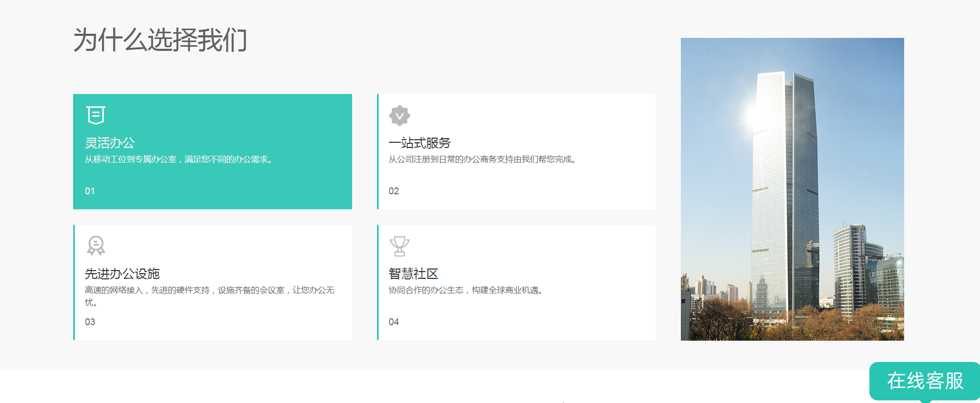Click the number 04 in the 智慧社区 card
980x403 pixels.
coord(394,322)
